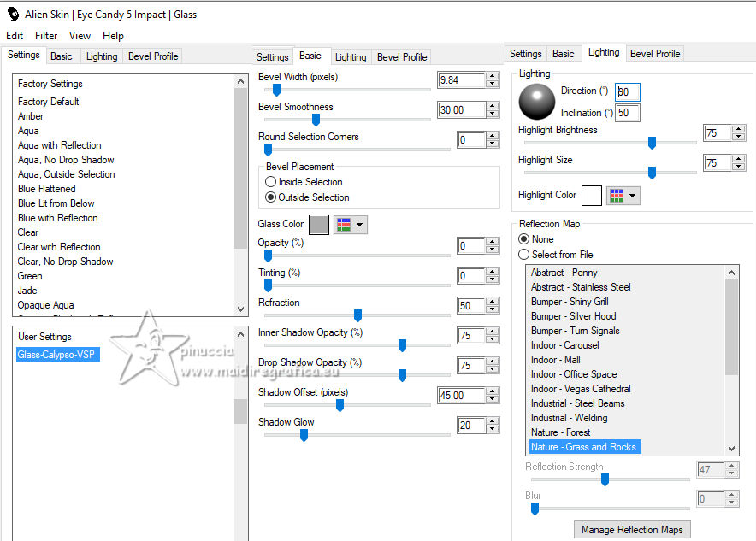The image size is (756, 541).
Task: Open the Highlight Color palette grid icon
Action: coord(617,196)
